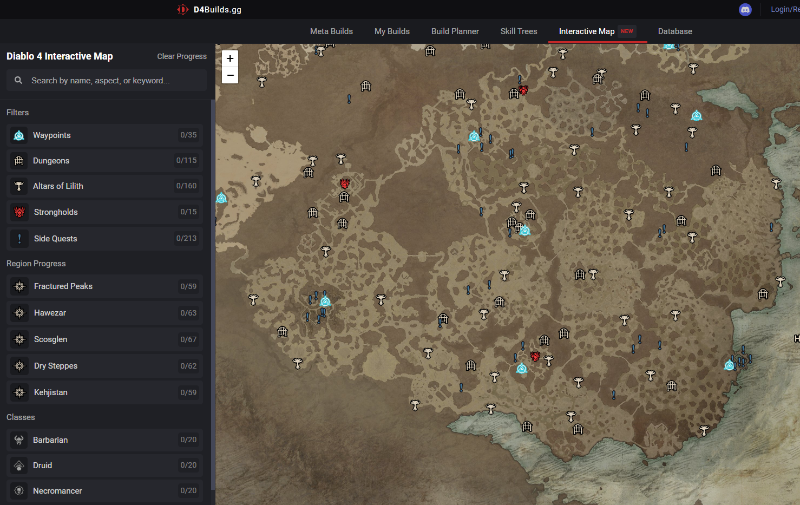Image resolution: width=800 pixels, height=505 pixels.
Task: Select the stronghold marker in southern map
Action: tap(535, 356)
